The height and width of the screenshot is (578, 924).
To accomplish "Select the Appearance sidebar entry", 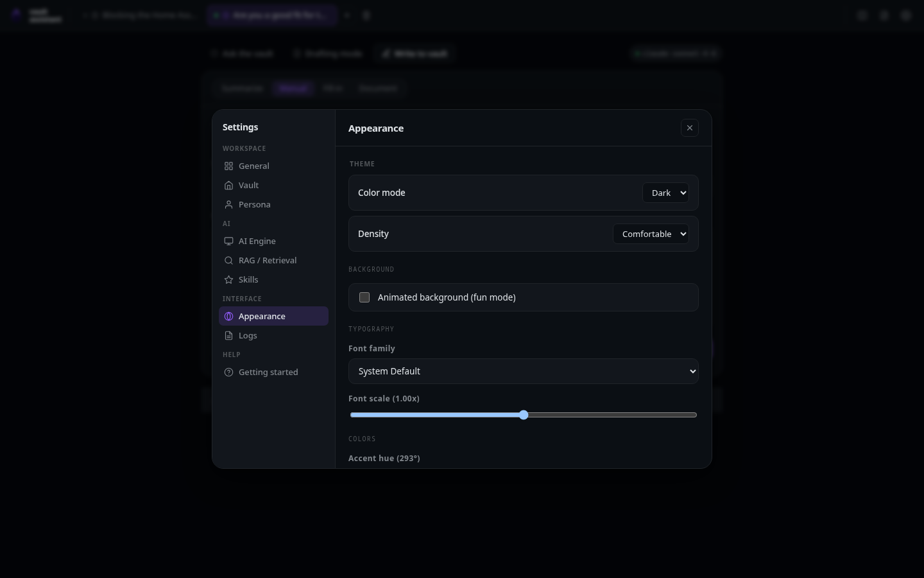I will 273,316.
